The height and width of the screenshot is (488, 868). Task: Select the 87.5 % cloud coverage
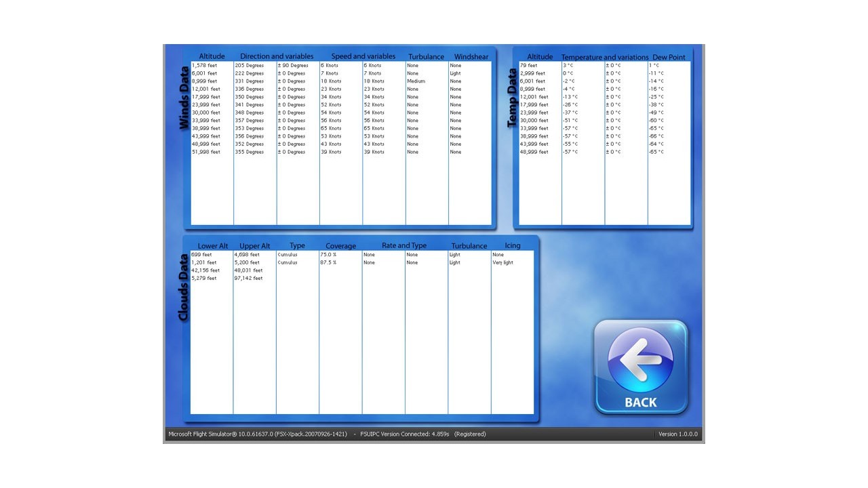coord(328,262)
